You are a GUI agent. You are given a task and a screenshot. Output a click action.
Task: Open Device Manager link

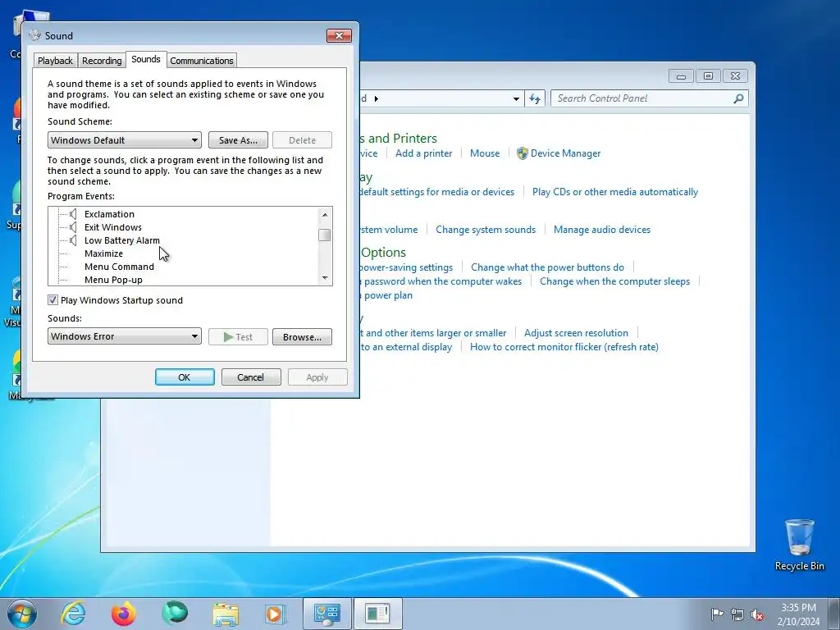pos(565,153)
